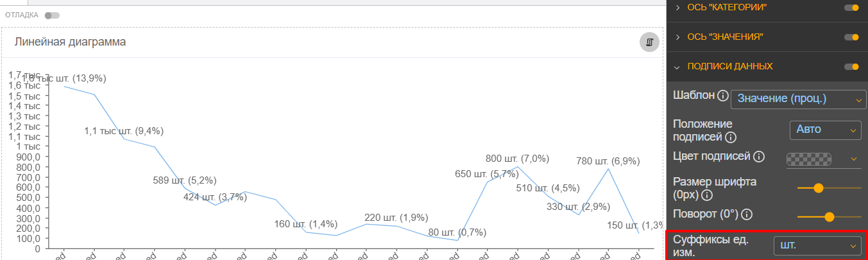The image size is (868, 260).
Task: Click the info icon next to Шаблон
Action: click(x=722, y=96)
